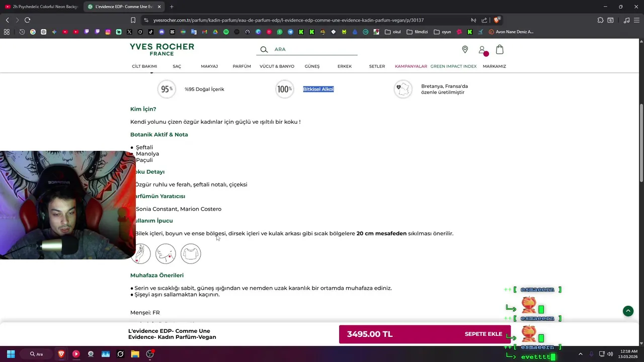The height and width of the screenshot is (362, 644).
Task: Open Brave Shields lion icon
Action: [497, 20]
